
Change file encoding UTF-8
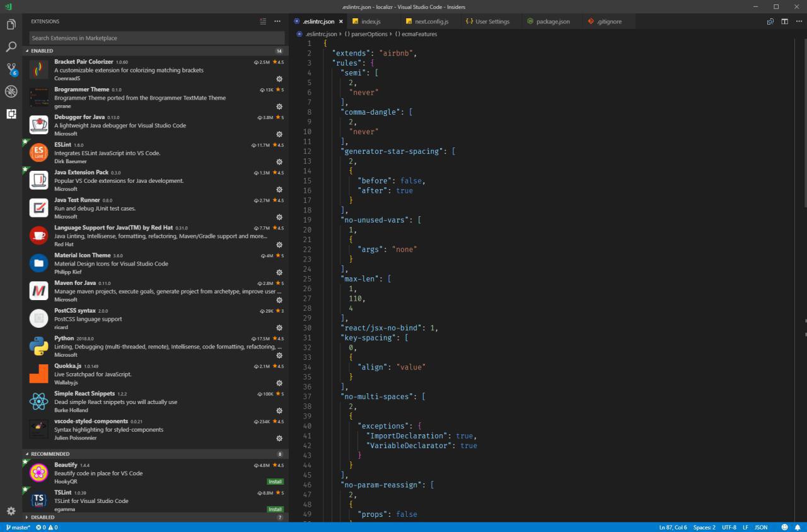[729, 527]
